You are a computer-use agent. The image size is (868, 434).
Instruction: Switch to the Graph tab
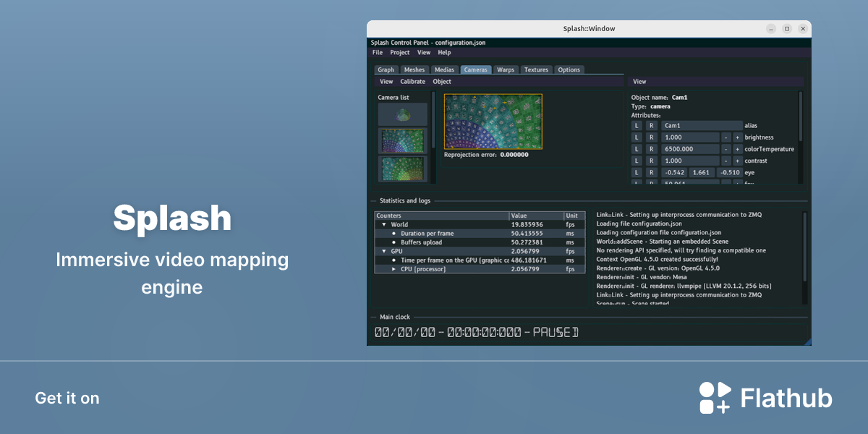click(x=386, y=70)
